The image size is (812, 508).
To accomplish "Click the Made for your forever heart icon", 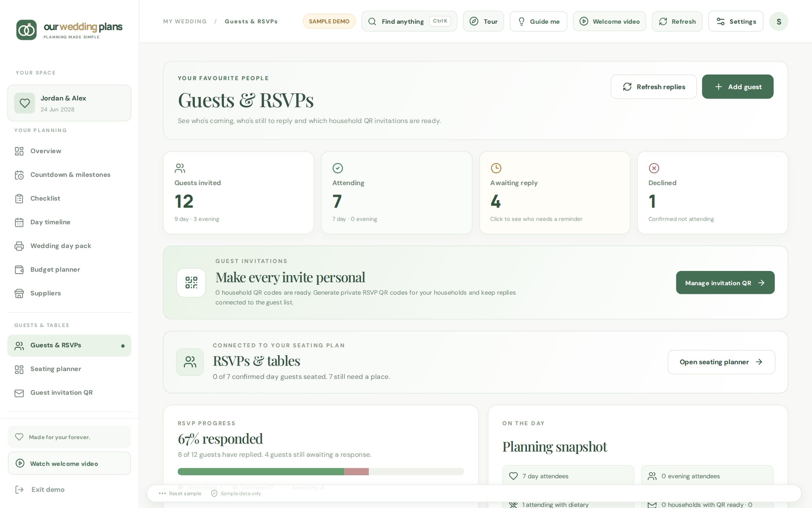I will tap(19, 437).
